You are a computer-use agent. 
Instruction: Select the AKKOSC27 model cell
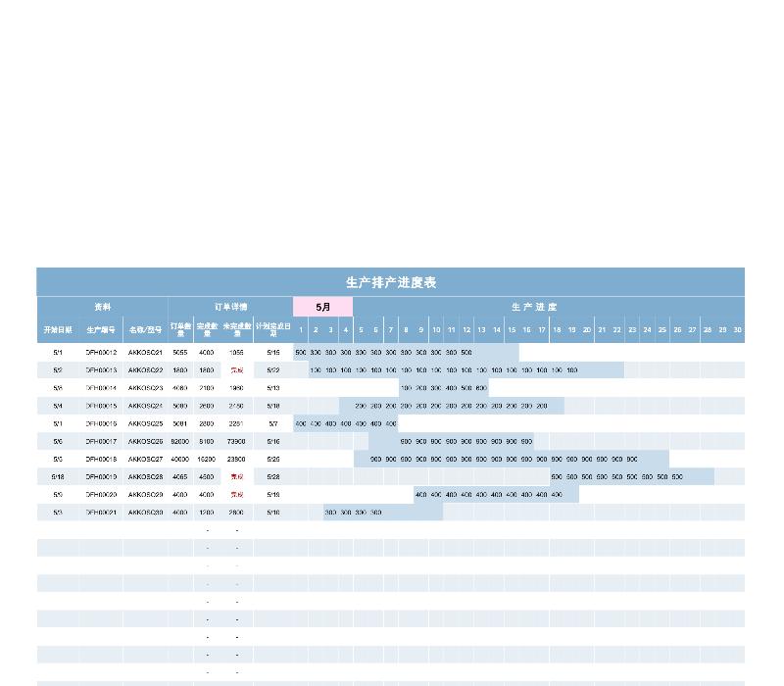click(x=145, y=459)
